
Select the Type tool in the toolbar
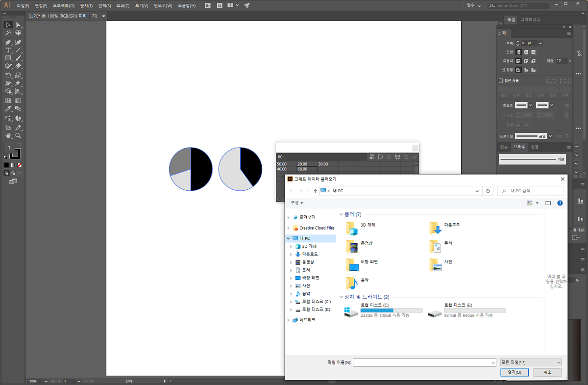pyautogui.click(x=8, y=50)
